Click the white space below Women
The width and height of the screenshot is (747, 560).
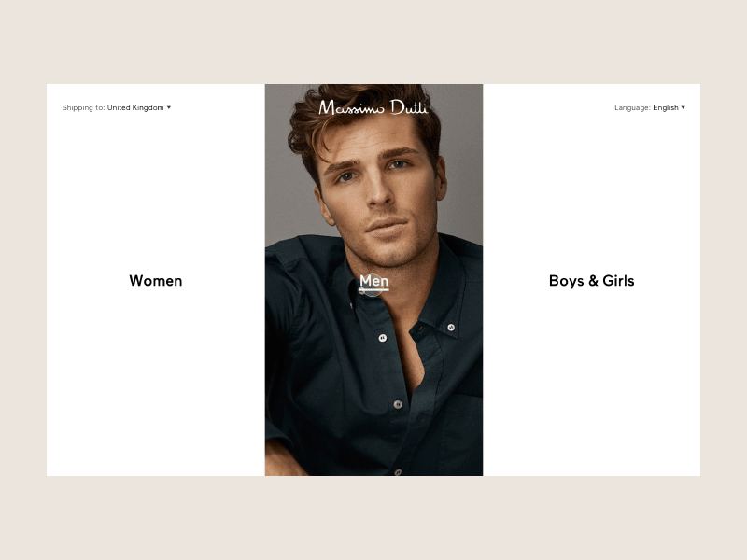[156, 381]
